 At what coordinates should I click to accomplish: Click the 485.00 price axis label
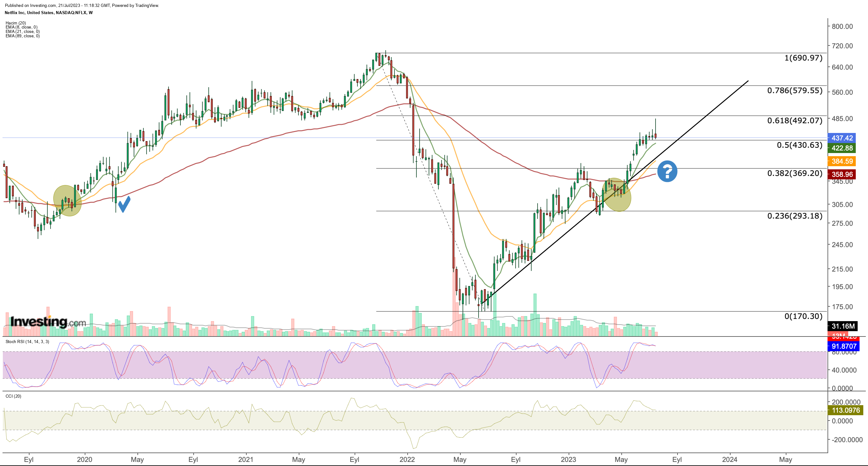click(842, 119)
